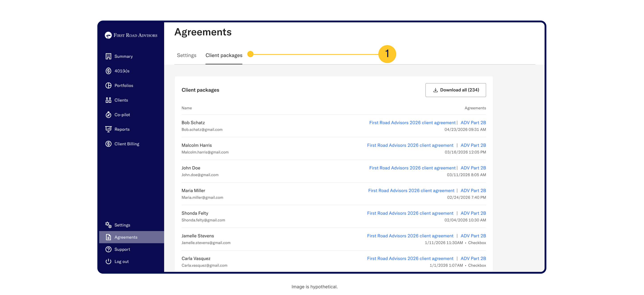
Task: Open Malcolm Harris's 2026 client agreement
Action: pyautogui.click(x=410, y=145)
